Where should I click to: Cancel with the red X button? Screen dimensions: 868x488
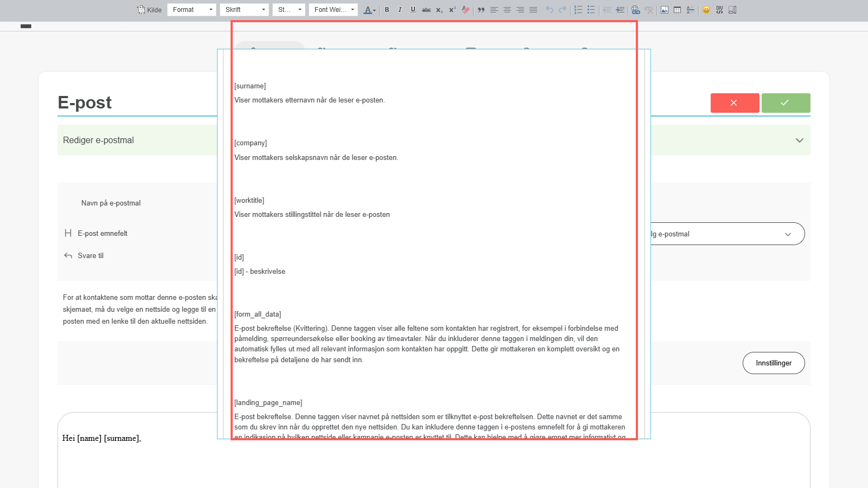pyautogui.click(x=735, y=103)
